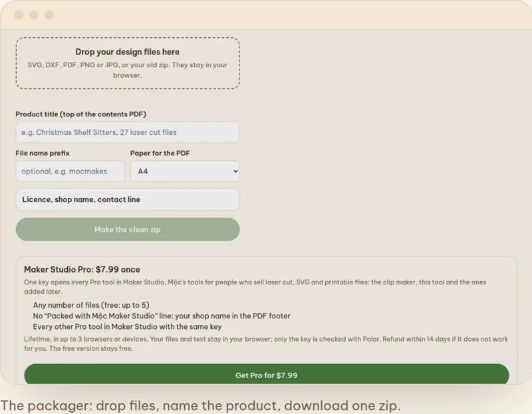
Task: Click 'Any number of files (free: up to 5)' line
Action: pos(91,305)
